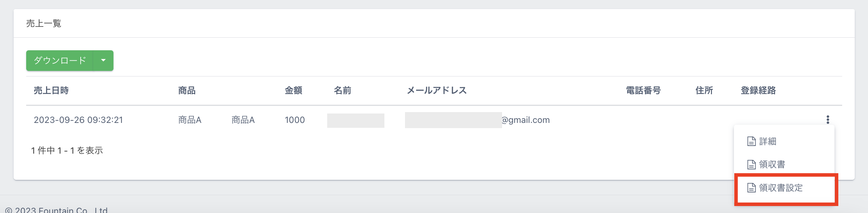The height and width of the screenshot is (213, 868).
Task: Click the 電話番号 column header
Action: (643, 91)
